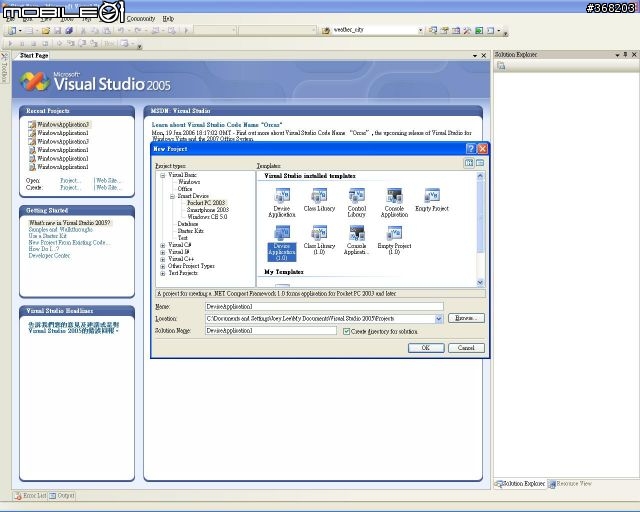This screenshot has width=640, height=512.
Task: Open Solution Explorer from the toolbar icon
Action: [x=433, y=30]
